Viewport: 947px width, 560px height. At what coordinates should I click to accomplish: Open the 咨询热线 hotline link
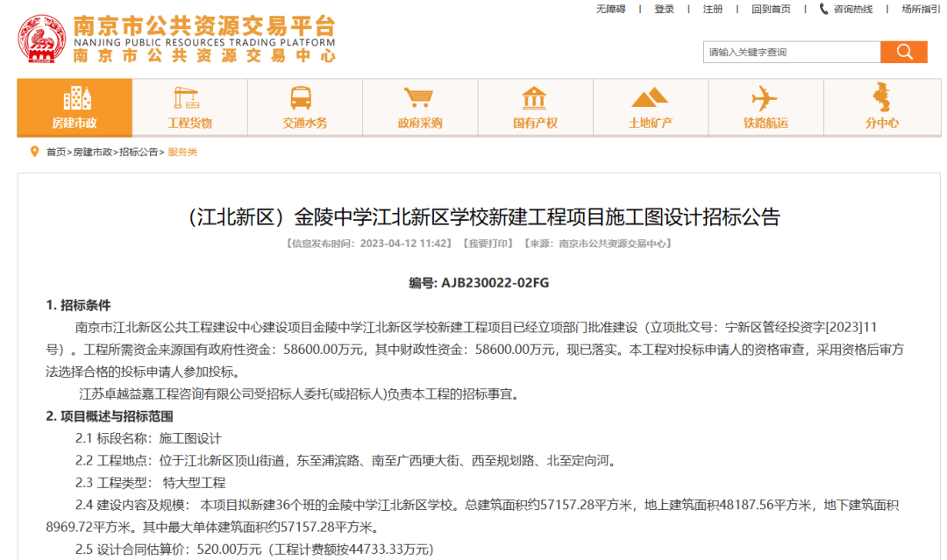tap(846, 9)
